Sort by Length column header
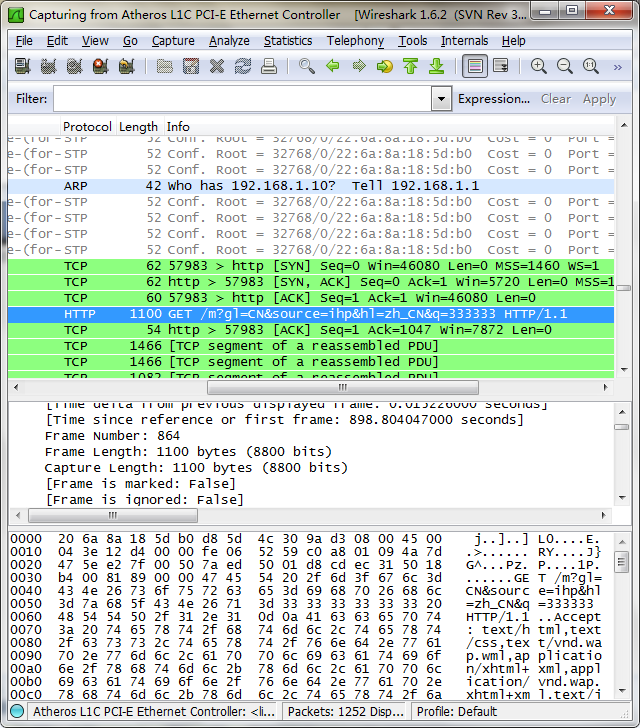Screen dimensions: 640x728 click(x=138, y=127)
